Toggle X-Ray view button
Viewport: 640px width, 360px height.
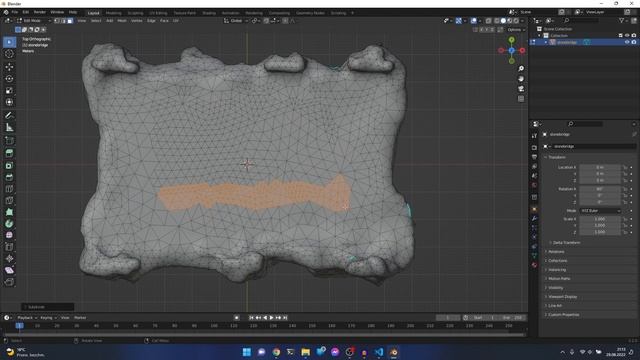click(489, 20)
